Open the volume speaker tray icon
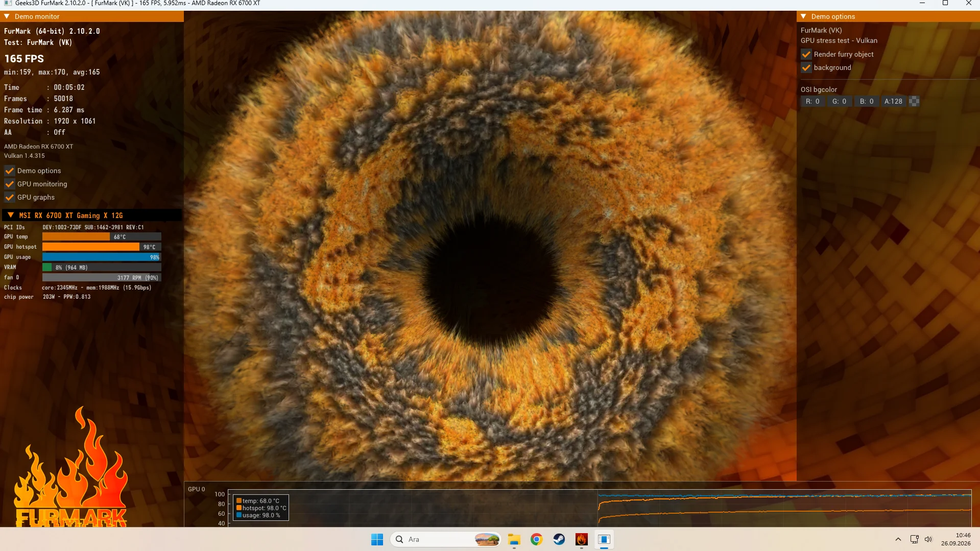 pyautogui.click(x=928, y=539)
